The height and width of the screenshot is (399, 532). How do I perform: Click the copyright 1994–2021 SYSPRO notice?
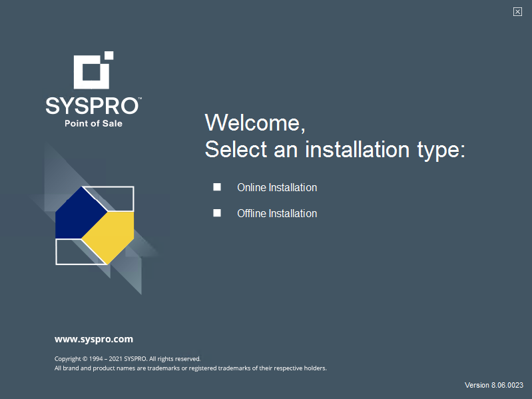[x=127, y=358]
